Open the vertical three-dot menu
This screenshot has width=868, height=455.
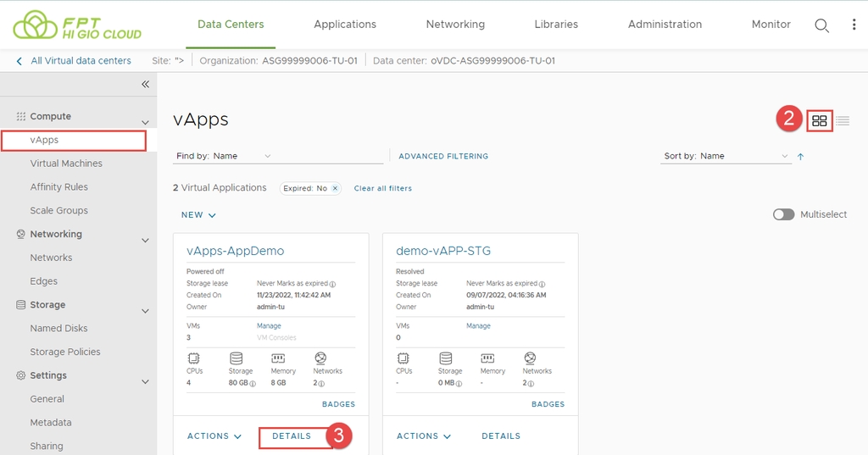(x=854, y=25)
